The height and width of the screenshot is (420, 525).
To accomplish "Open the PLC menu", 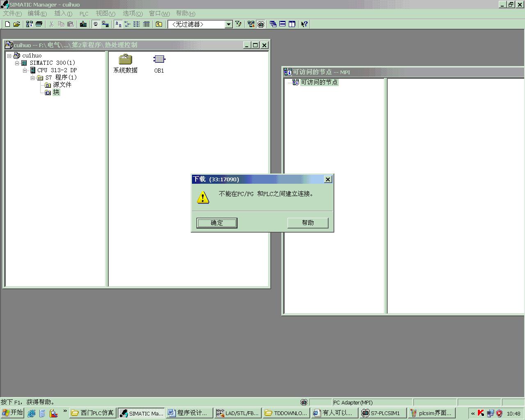I will pos(84,14).
